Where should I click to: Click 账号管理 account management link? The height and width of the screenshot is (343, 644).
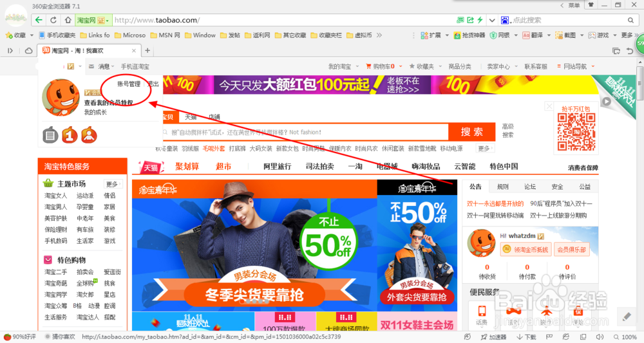point(129,84)
